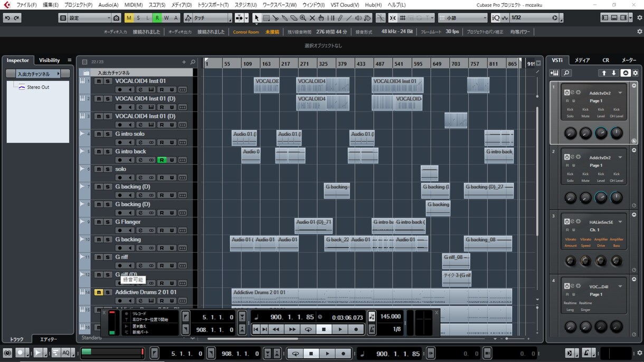Adjust the Vibrato Amount knob on HALinSncSE

pyautogui.click(x=571, y=261)
